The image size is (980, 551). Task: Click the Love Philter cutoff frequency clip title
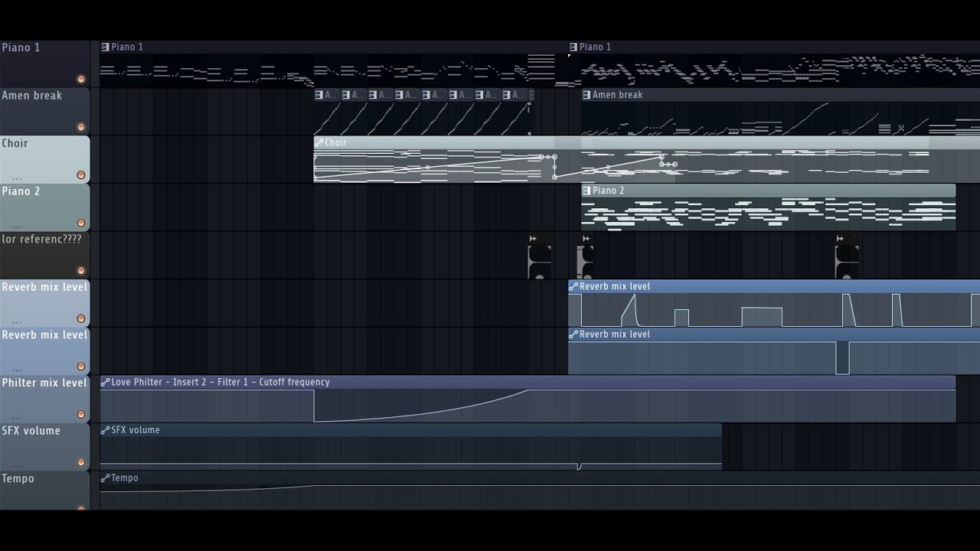point(220,382)
